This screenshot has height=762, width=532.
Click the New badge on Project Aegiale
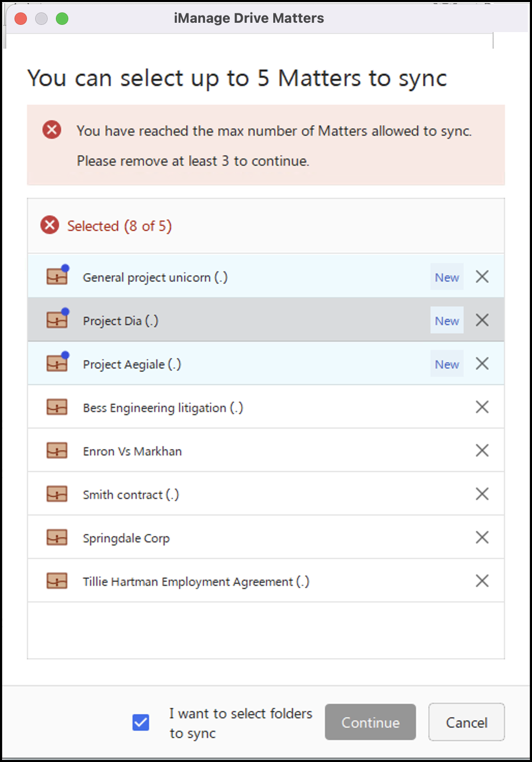click(x=447, y=364)
